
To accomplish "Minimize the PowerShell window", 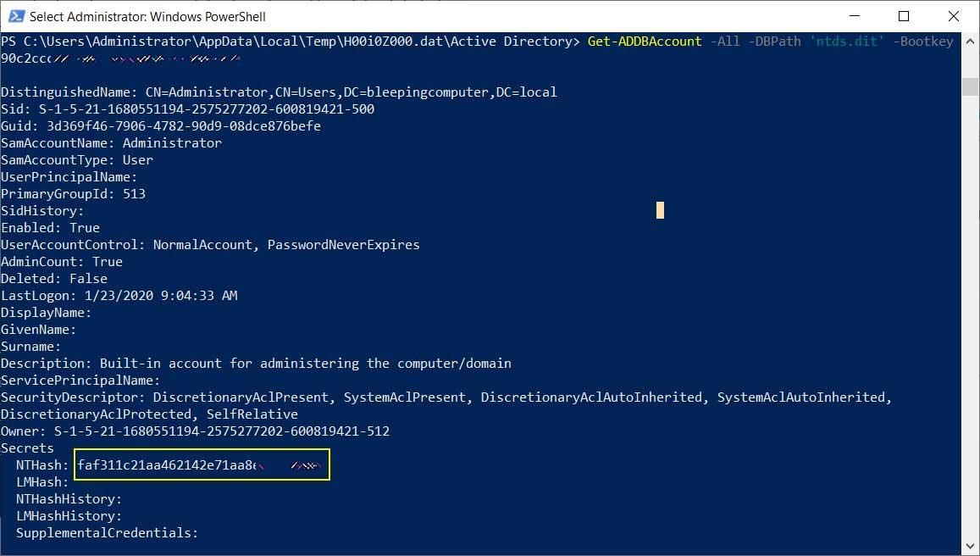I will (x=855, y=16).
